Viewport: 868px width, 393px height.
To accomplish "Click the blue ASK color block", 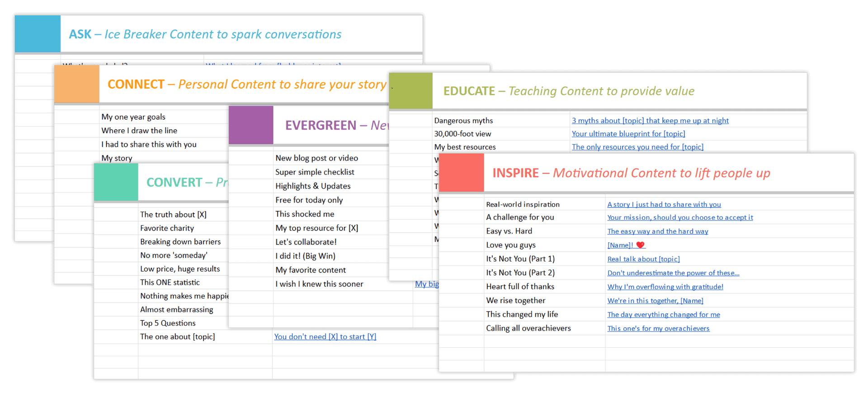I will click(x=38, y=34).
